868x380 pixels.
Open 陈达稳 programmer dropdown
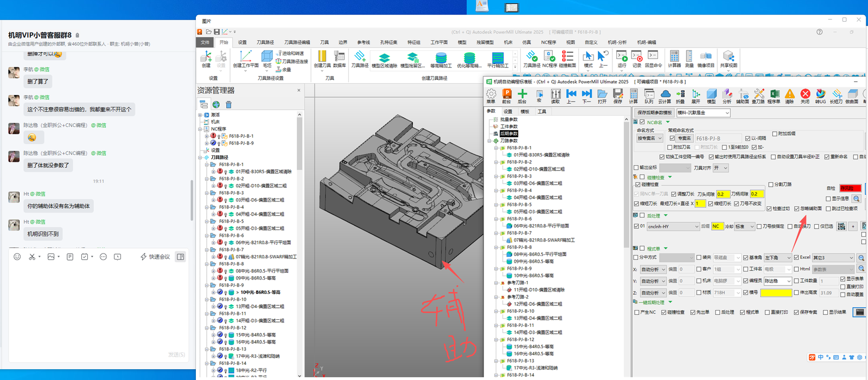778,281
